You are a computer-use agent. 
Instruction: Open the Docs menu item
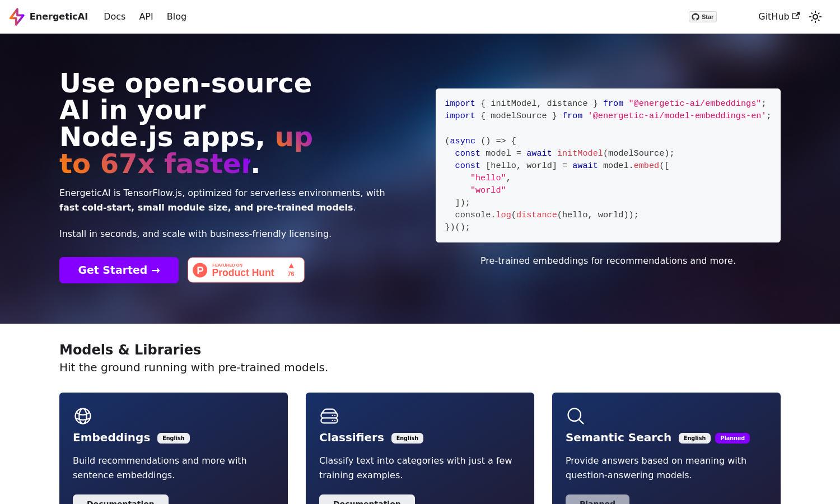click(x=114, y=17)
